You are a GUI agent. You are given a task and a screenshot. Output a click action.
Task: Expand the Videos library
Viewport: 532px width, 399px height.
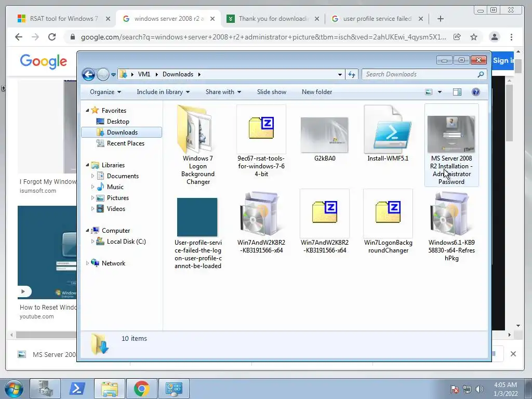coord(92,209)
